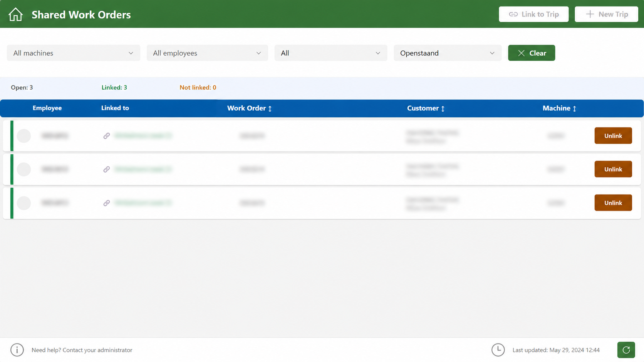Image resolution: width=644 pixels, height=362 pixels.
Task: Open linked trip in first row
Action: pyautogui.click(x=143, y=136)
